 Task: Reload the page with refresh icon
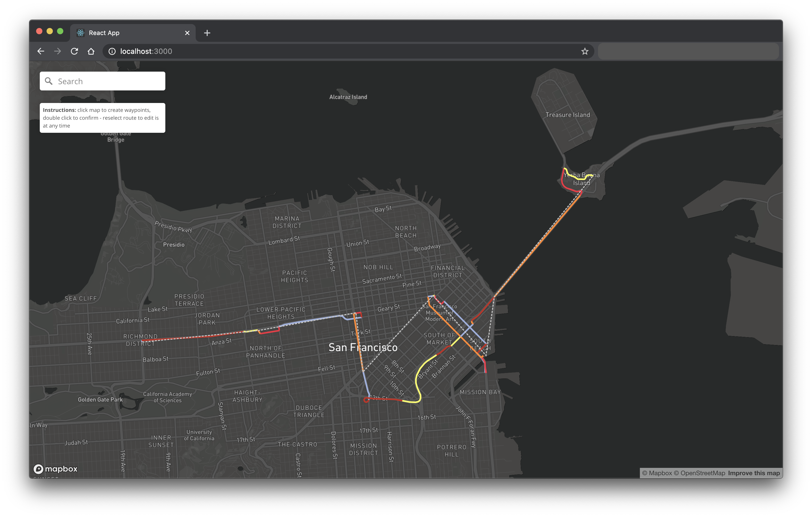point(75,51)
